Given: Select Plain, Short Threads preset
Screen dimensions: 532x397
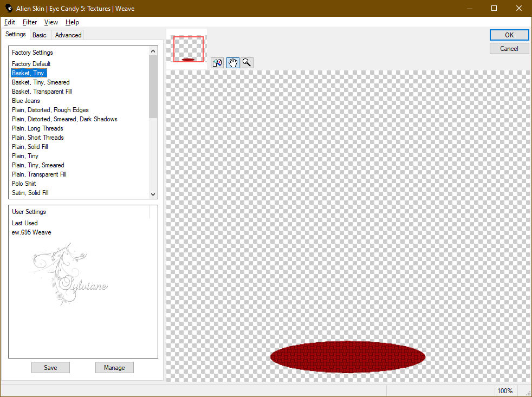Looking at the screenshot, I should [x=38, y=137].
